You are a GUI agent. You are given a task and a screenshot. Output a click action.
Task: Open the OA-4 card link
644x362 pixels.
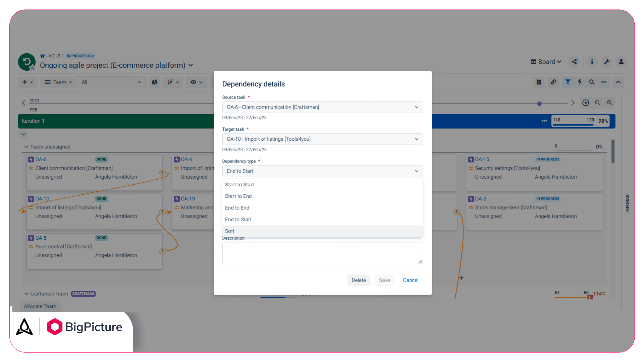[x=186, y=160]
